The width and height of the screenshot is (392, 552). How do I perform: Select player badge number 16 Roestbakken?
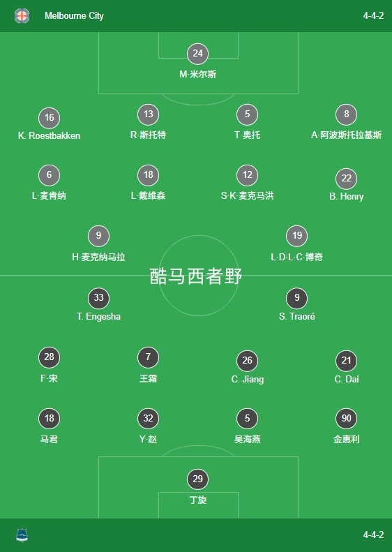coord(50,117)
